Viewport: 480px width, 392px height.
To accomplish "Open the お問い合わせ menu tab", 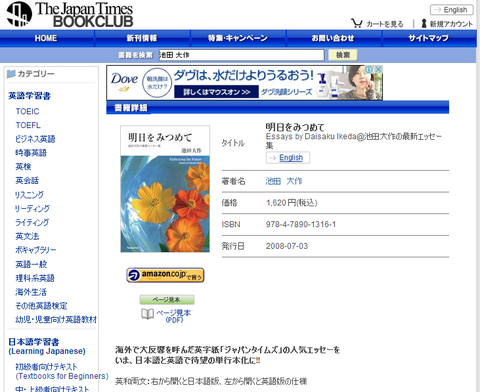I will (333, 38).
